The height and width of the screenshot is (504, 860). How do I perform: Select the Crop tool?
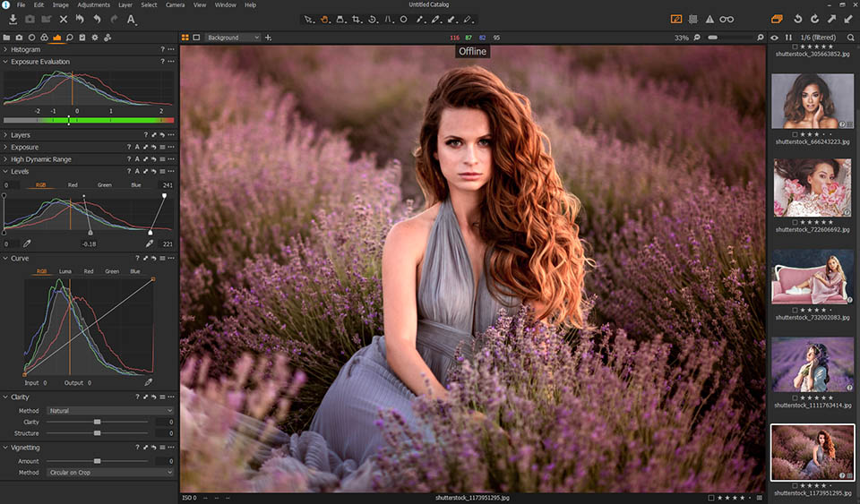pyautogui.click(x=357, y=19)
